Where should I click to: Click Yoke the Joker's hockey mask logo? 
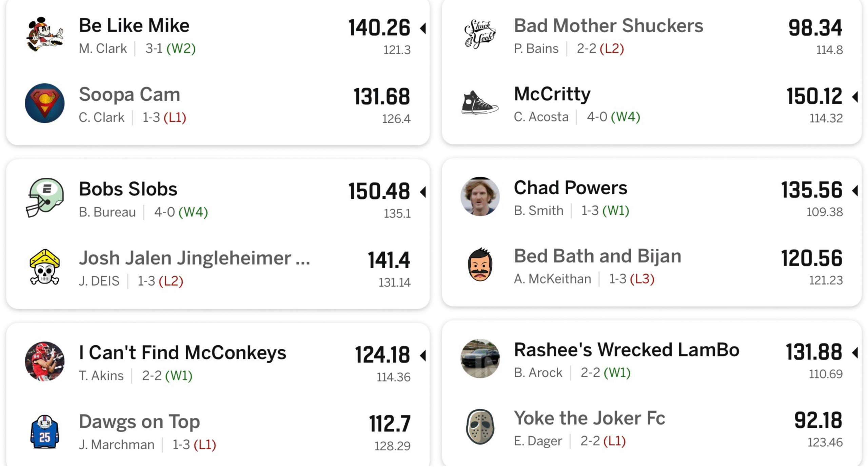(x=480, y=427)
